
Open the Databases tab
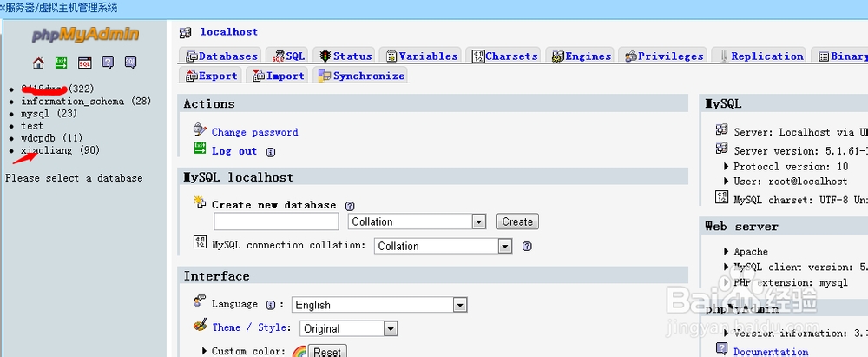click(x=222, y=56)
